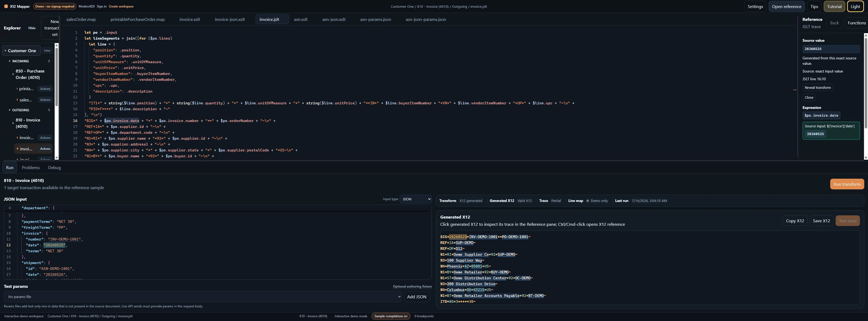Follow the Create workspace link
This screenshot has width=868, height=321.
121,6
